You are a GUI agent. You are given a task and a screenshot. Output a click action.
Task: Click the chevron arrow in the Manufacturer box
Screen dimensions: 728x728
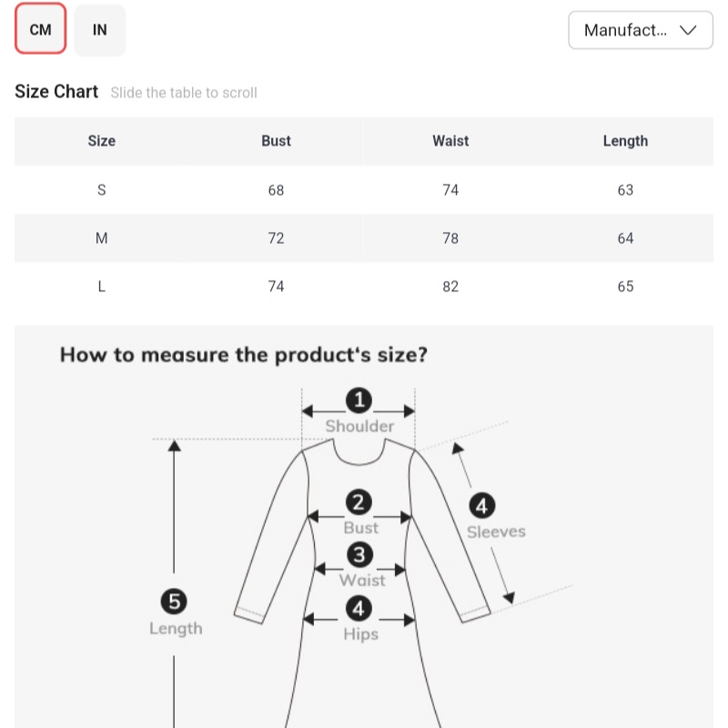click(689, 30)
